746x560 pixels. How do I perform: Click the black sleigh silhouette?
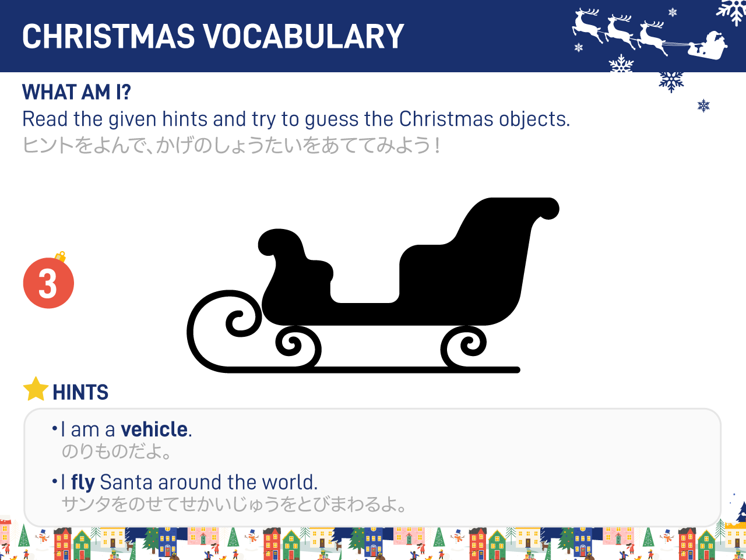click(x=373, y=286)
